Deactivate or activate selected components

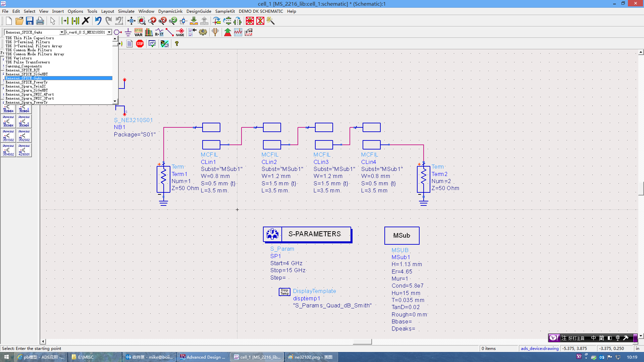[250, 21]
